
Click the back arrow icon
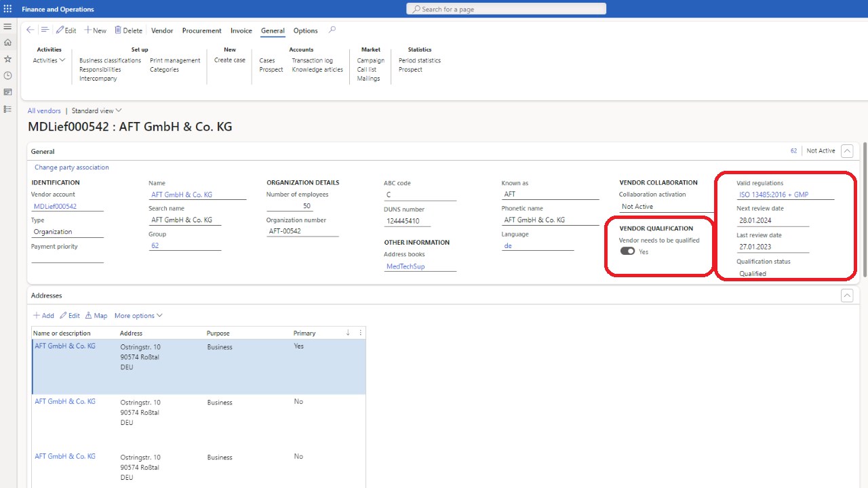(31, 30)
